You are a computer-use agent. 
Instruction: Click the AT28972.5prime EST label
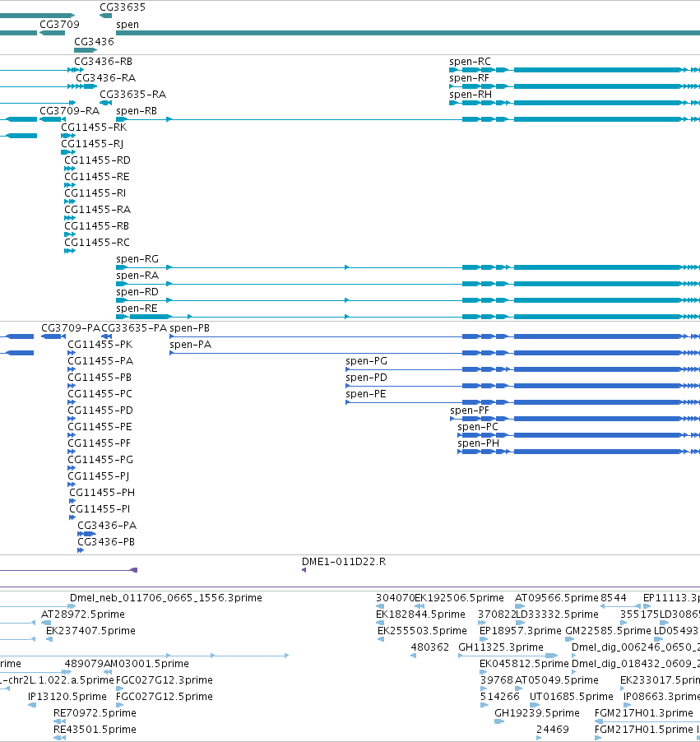(83, 614)
